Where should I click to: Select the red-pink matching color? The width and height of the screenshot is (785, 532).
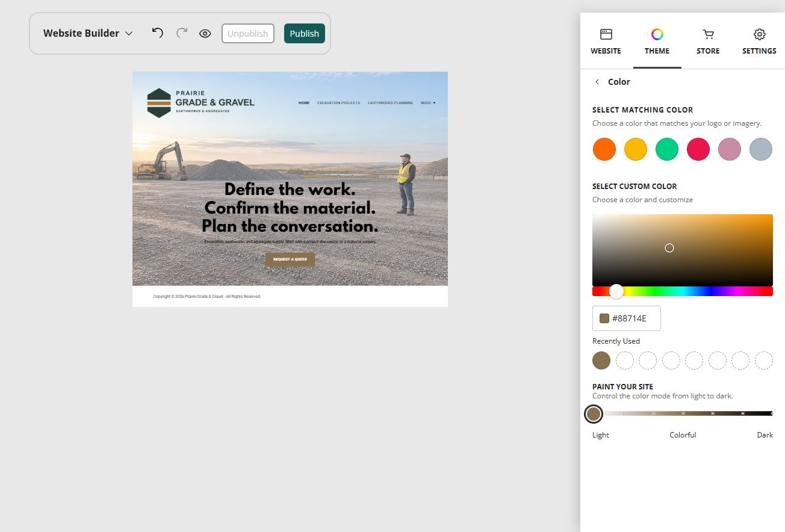click(x=698, y=149)
